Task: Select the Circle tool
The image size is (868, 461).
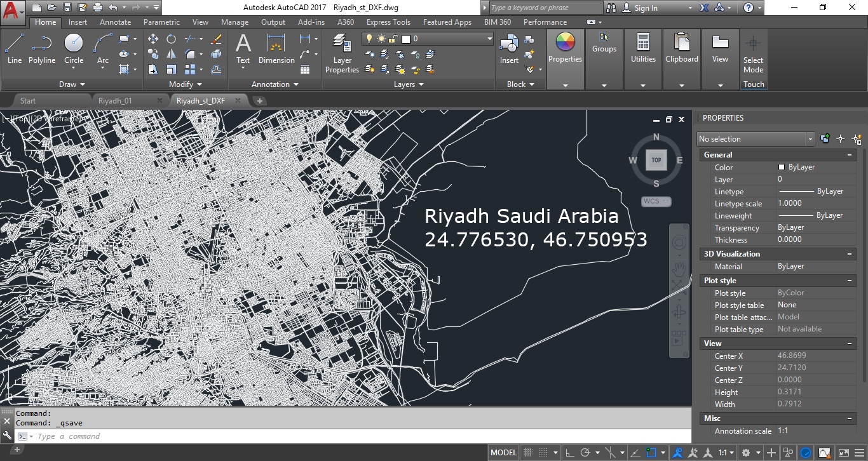Action: (x=73, y=51)
